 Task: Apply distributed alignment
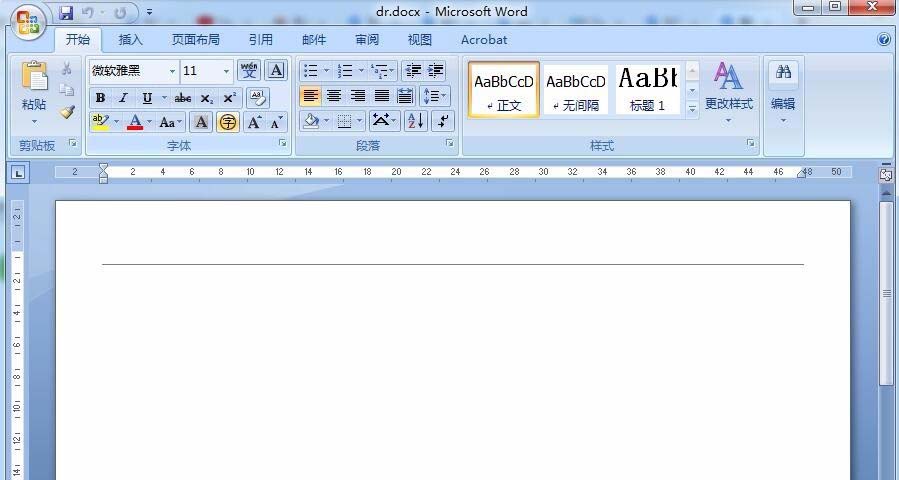point(405,96)
